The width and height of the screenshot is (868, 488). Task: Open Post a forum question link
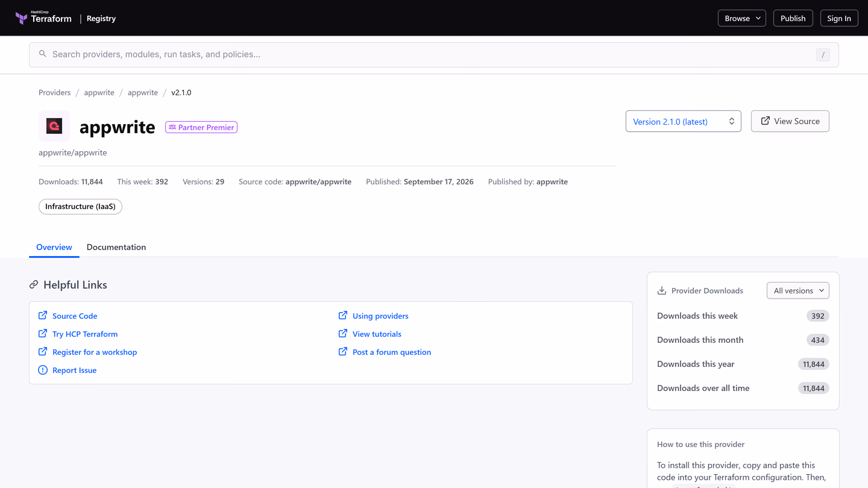pos(392,352)
